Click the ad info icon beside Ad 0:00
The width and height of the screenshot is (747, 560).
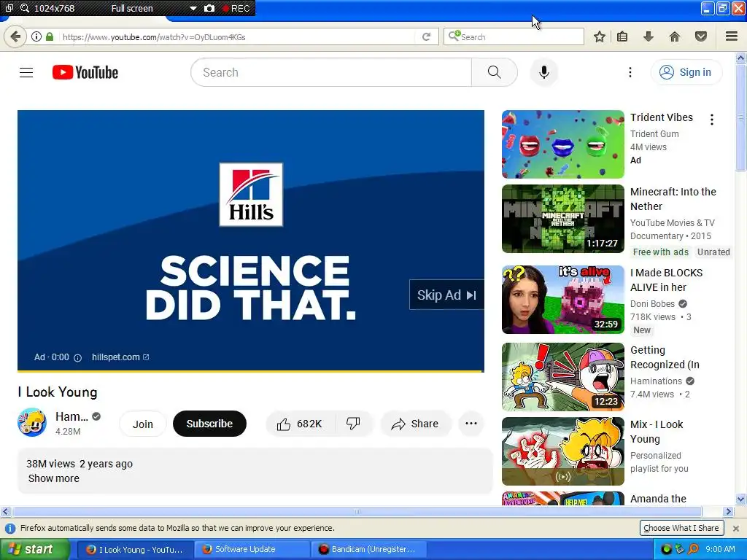77,358
